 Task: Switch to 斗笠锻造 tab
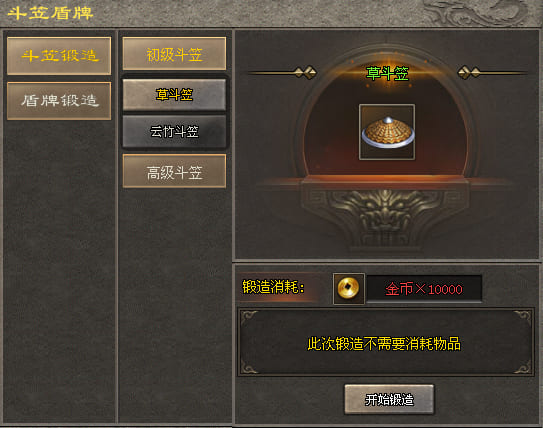point(59,56)
